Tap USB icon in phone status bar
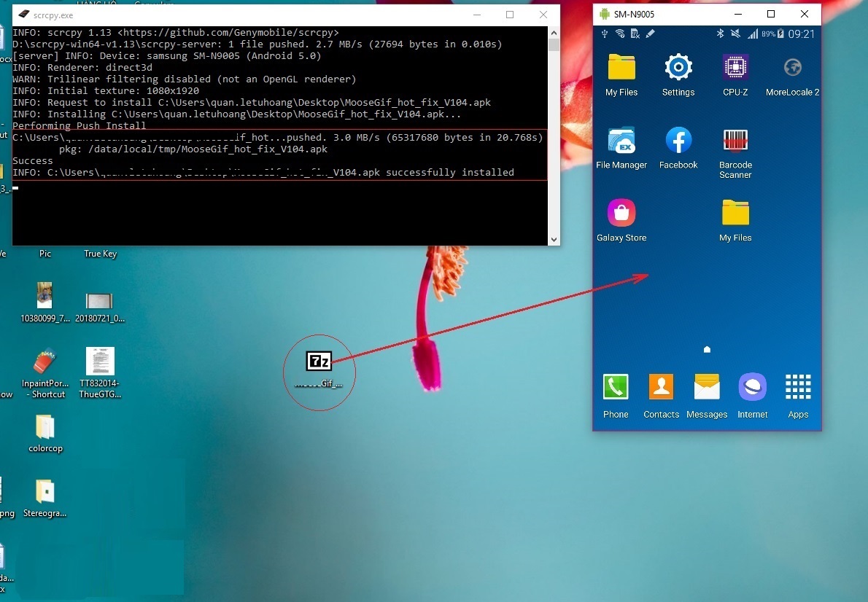Viewport: 868px width, 602px height. click(x=605, y=34)
